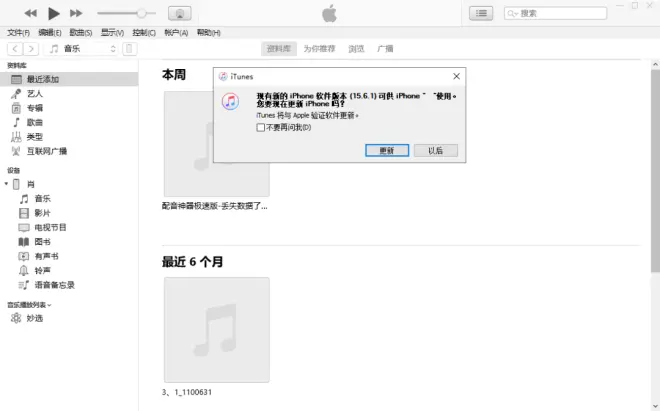Open 音乐 under the device
This screenshot has width=660, height=411.
click(x=69, y=198)
